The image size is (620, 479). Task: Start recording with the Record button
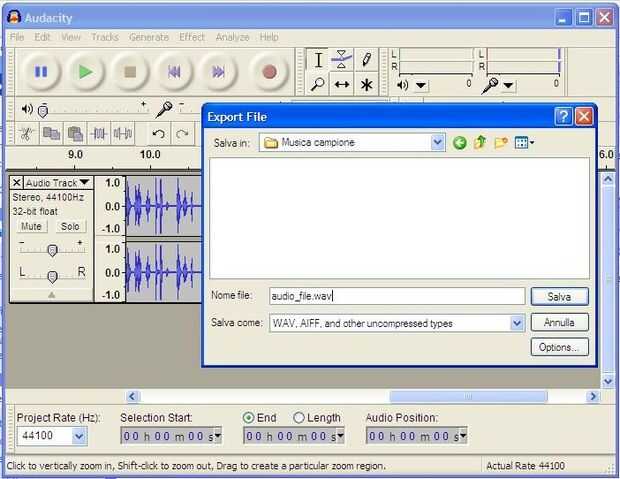coord(269,72)
